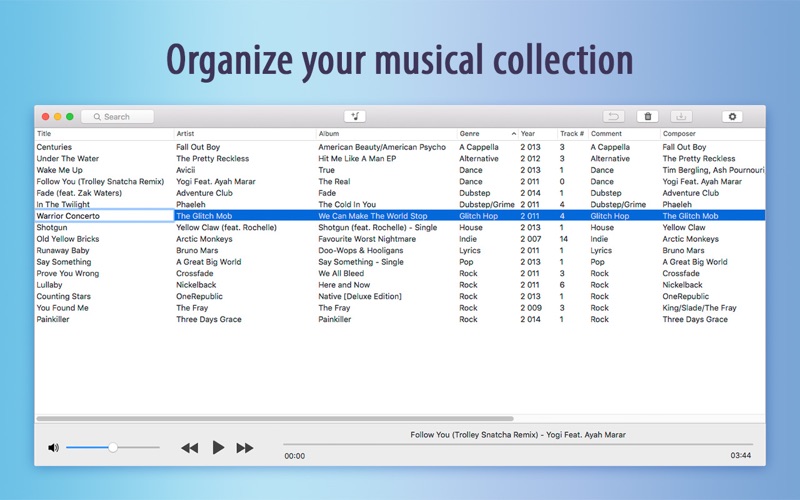Skip to previous track with rewind button
The height and width of the screenshot is (500, 800).
189,448
